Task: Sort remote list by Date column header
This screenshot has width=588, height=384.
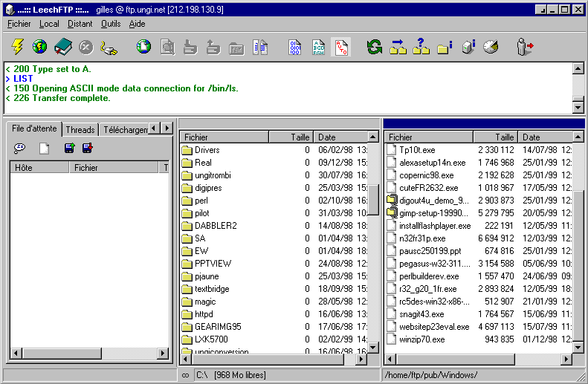Action: 546,137
